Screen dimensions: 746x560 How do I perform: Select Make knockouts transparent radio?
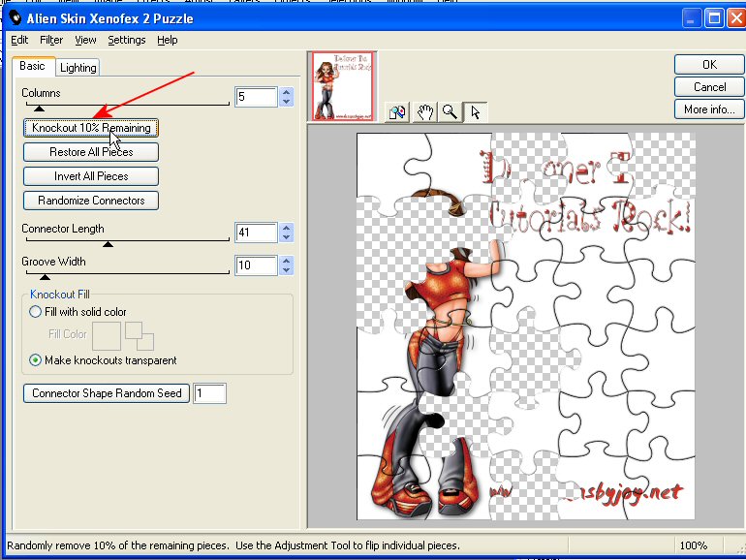pos(35,360)
